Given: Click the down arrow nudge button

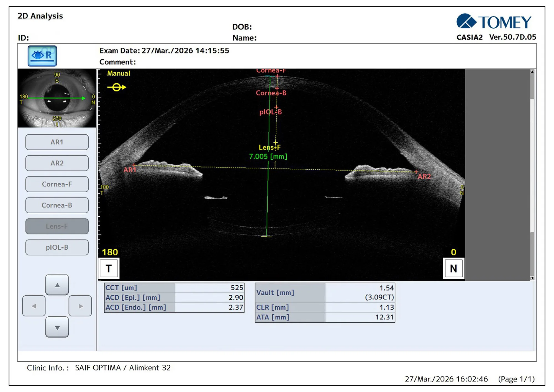Looking at the screenshot, I should pos(57,327).
